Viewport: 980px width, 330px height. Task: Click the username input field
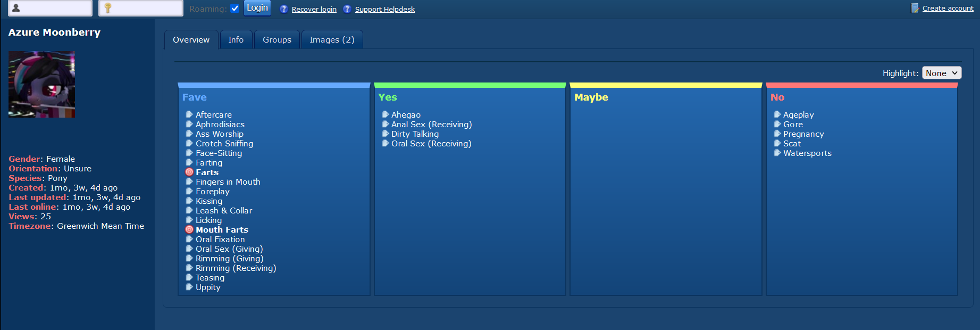tap(50, 8)
